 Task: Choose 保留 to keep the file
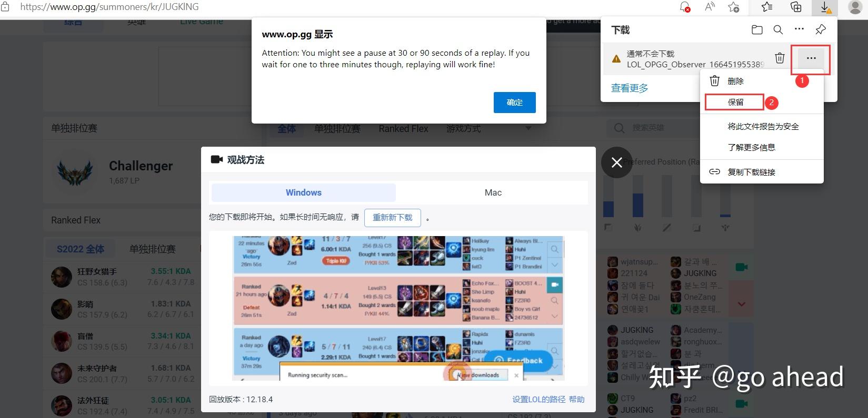click(x=734, y=102)
